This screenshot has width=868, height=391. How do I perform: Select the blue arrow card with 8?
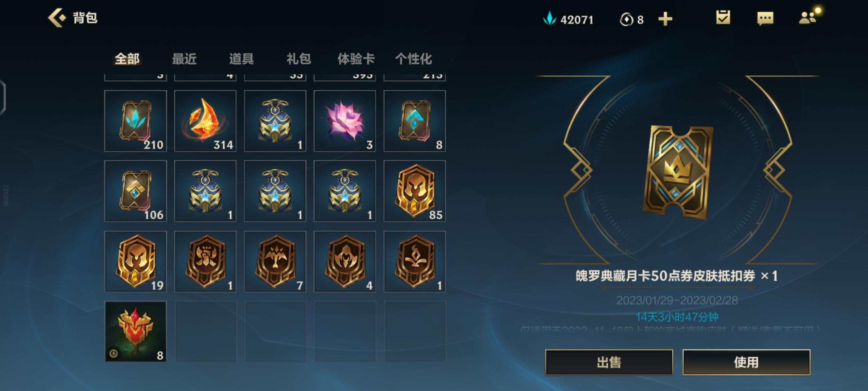tap(414, 121)
